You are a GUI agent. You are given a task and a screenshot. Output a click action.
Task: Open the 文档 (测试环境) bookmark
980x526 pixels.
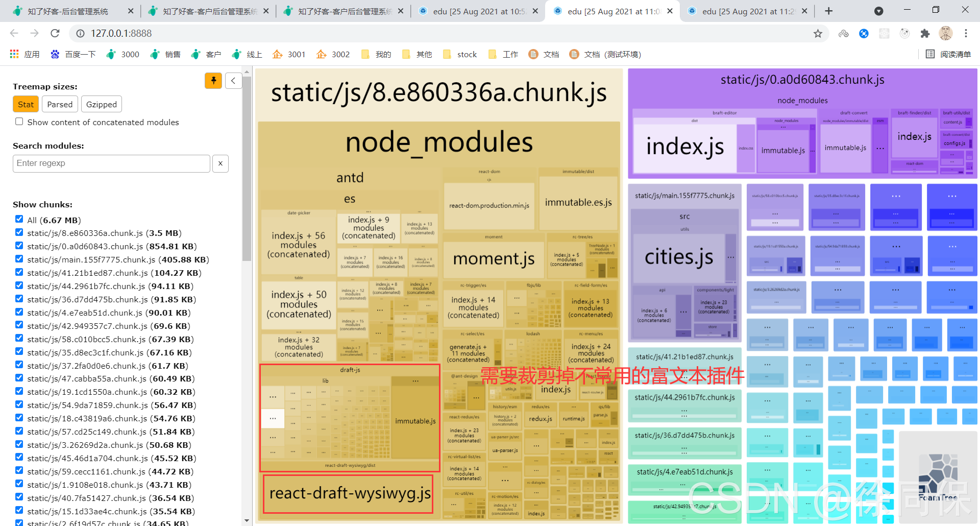click(605, 54)
